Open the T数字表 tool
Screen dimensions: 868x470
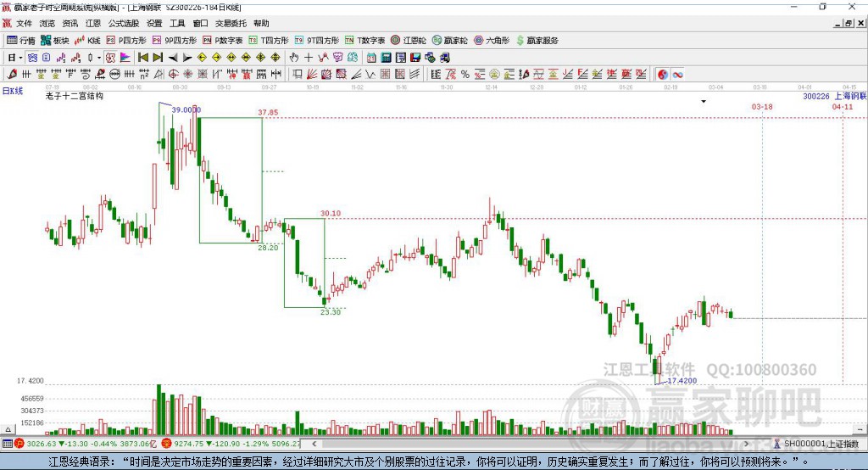(364, 41)
